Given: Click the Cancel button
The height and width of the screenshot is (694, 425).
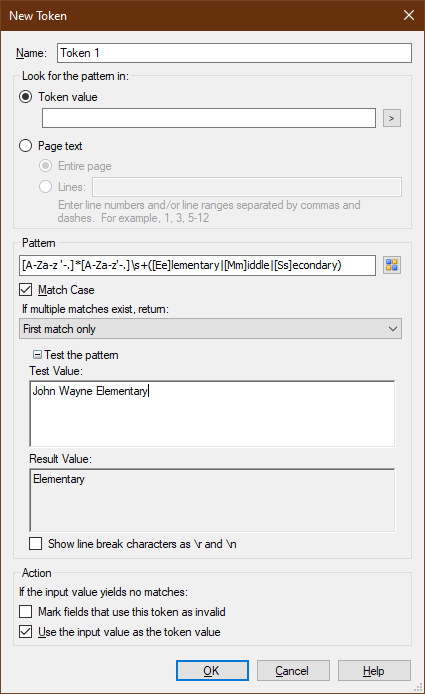Looking at the screenshot, I should tap(293, 671).
